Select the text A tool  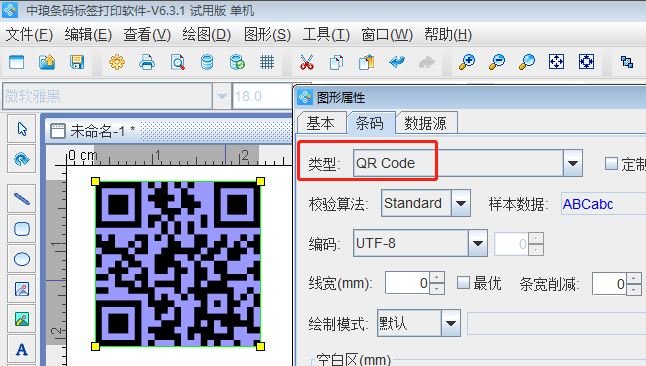(x=22, y=350)
